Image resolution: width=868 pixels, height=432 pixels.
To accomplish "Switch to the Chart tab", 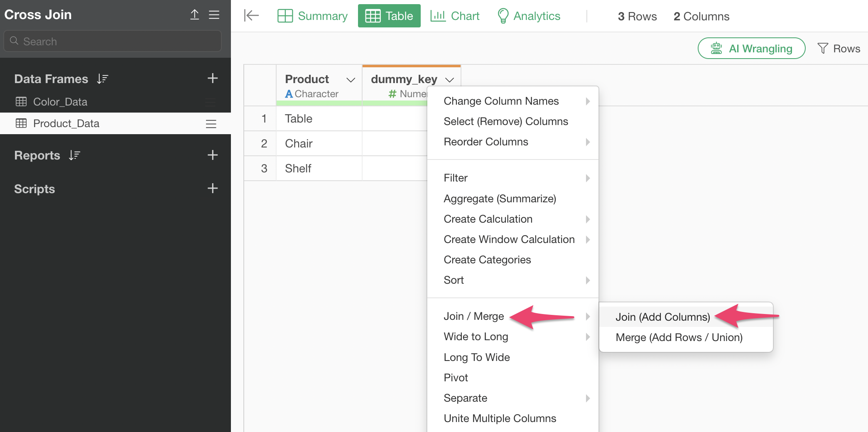I will click(x=455, y=16).
